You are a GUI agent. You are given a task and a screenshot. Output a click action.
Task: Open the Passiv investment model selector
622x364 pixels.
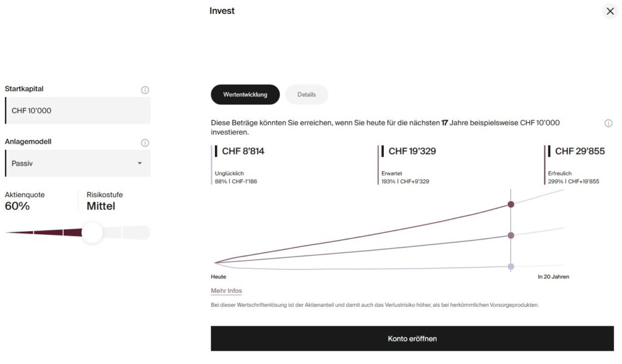(77, 163)
